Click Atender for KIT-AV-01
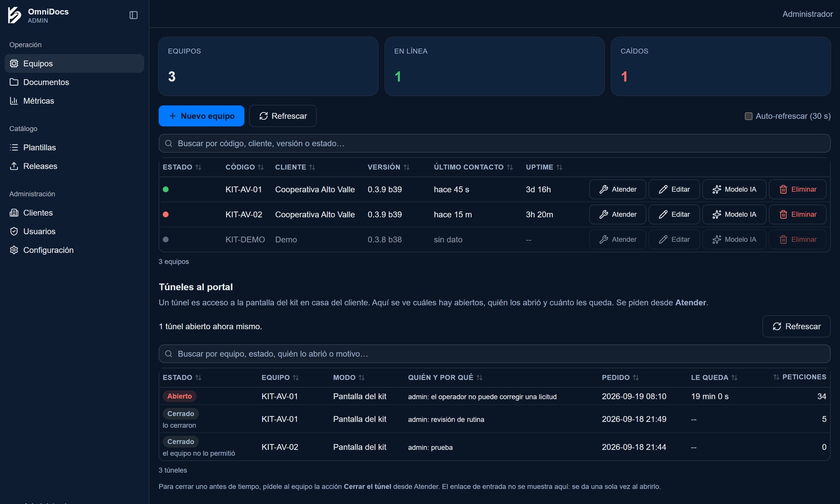840x504 pixels. [x=617, y=189]
